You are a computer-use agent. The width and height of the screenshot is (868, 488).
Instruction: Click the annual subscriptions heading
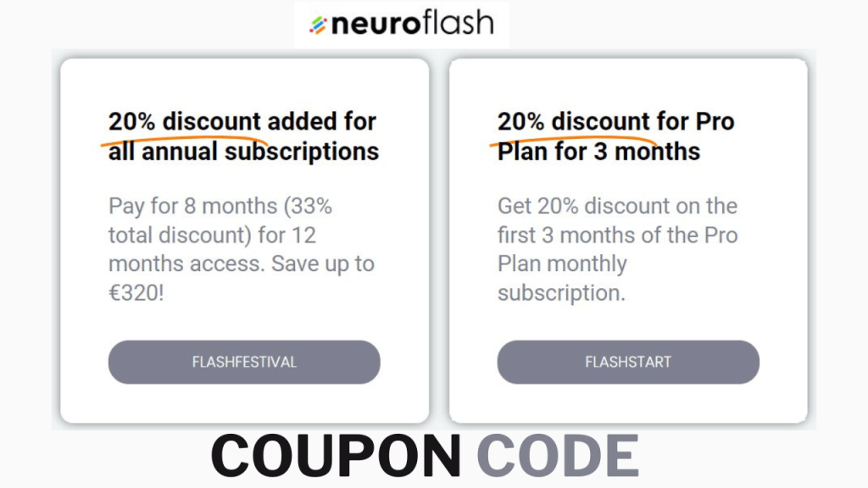tap(242, 136)
